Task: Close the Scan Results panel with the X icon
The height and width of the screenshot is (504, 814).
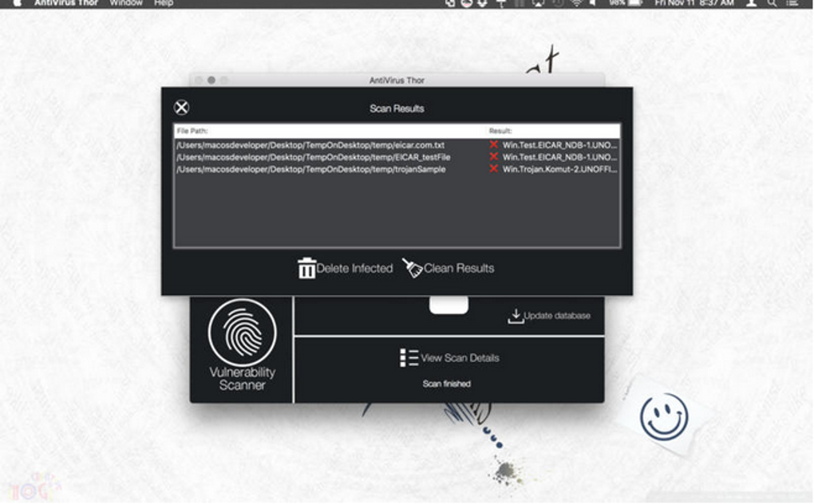Action: [x=181, y=108]
